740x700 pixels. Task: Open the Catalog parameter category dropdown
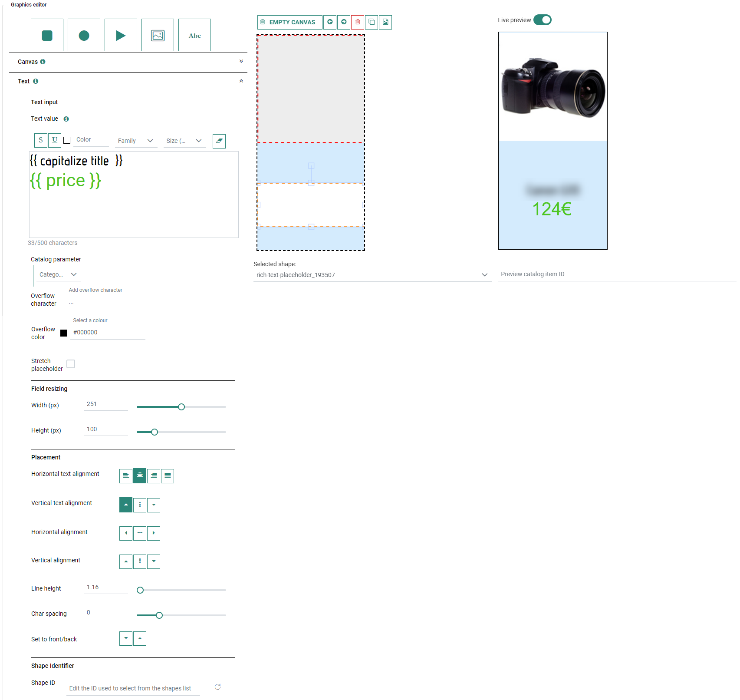point(58,274)
